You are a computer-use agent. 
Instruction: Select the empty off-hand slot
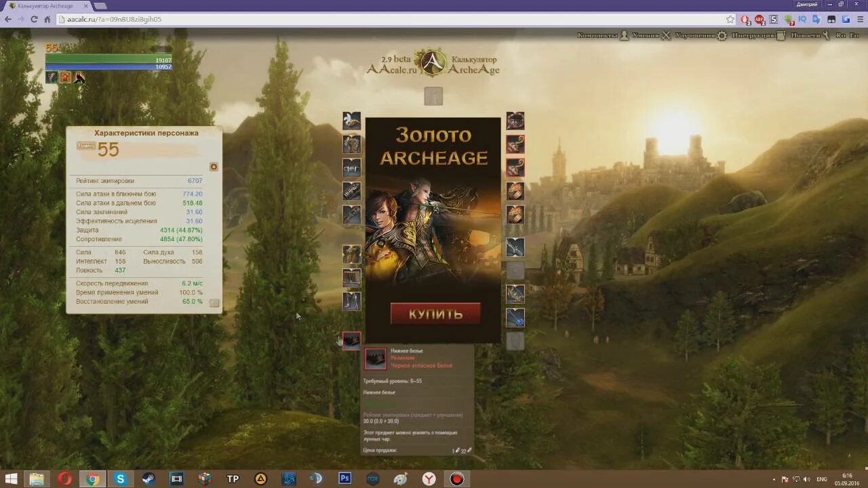pos(515,270)
